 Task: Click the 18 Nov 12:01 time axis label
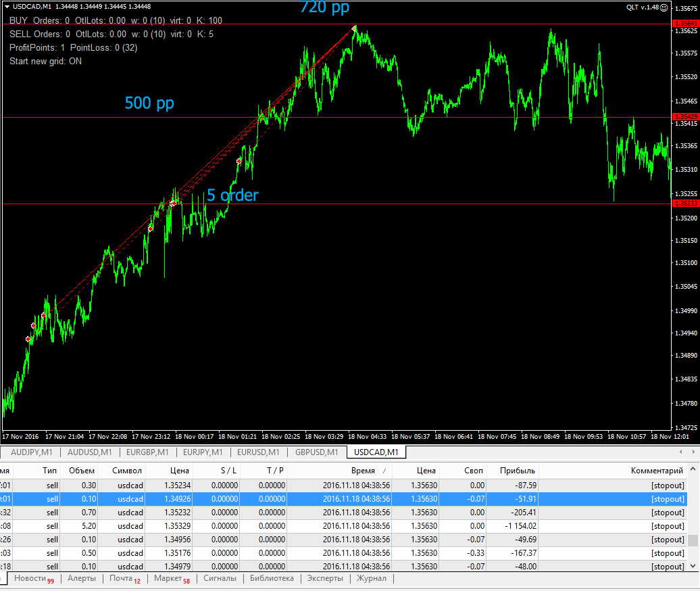coord(670,436)
